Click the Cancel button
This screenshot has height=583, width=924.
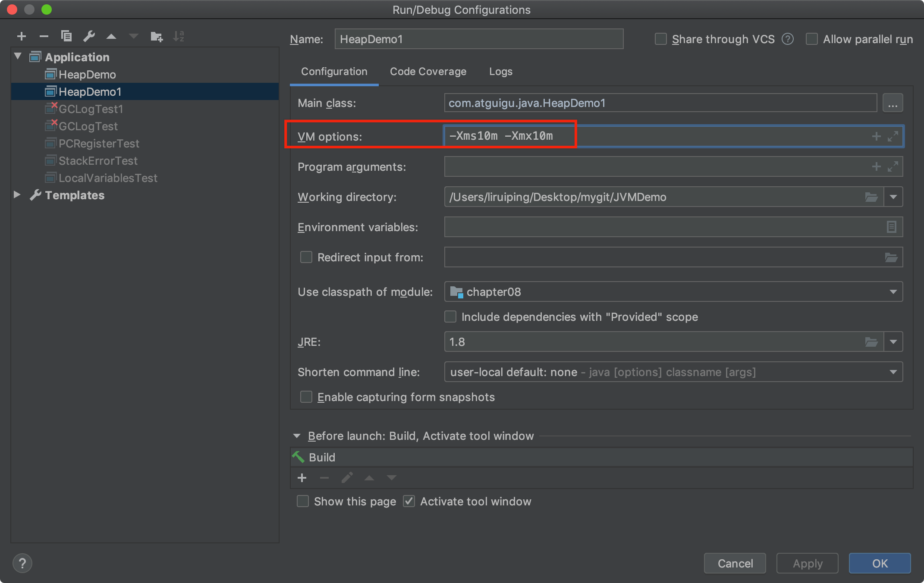(x=735, y=563)
